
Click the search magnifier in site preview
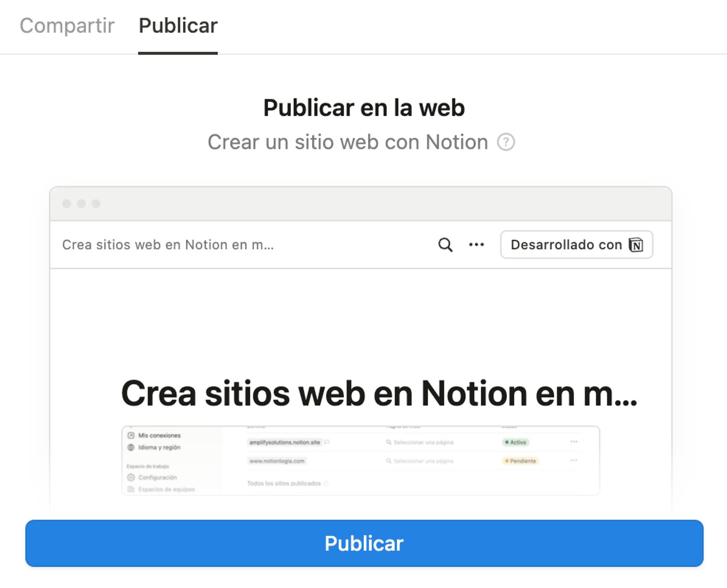445,244
